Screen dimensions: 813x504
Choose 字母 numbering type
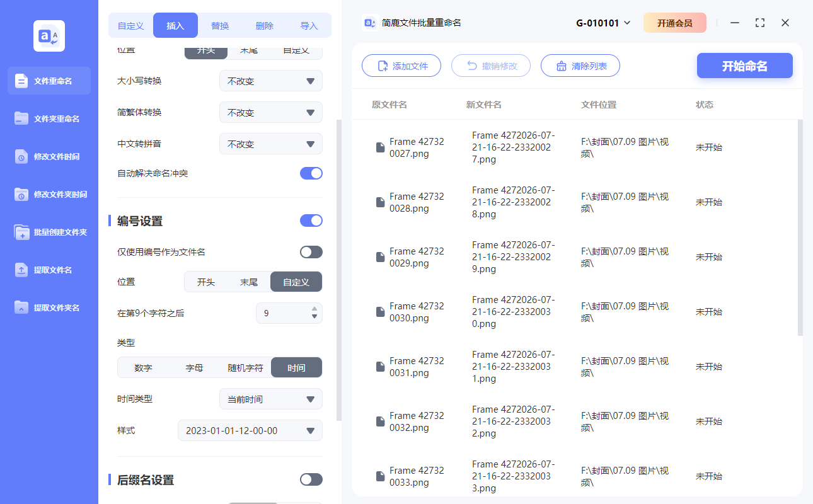point(194,367)
